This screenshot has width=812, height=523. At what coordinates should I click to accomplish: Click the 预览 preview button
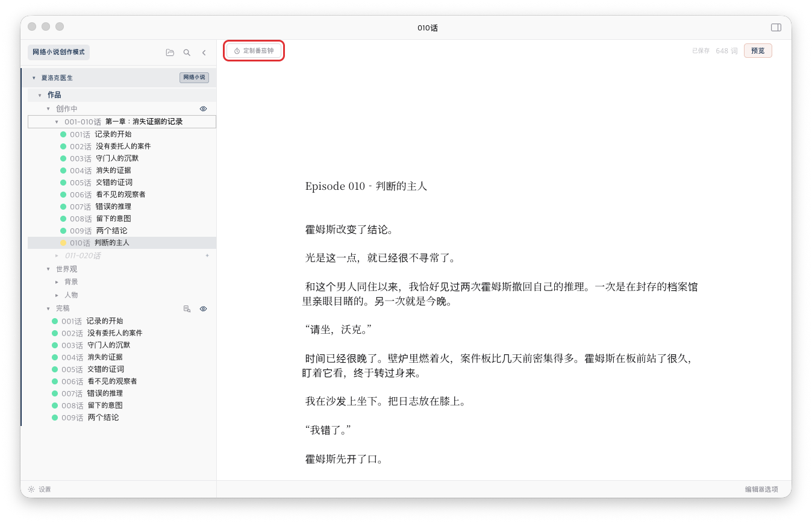(x=758, y=51)
